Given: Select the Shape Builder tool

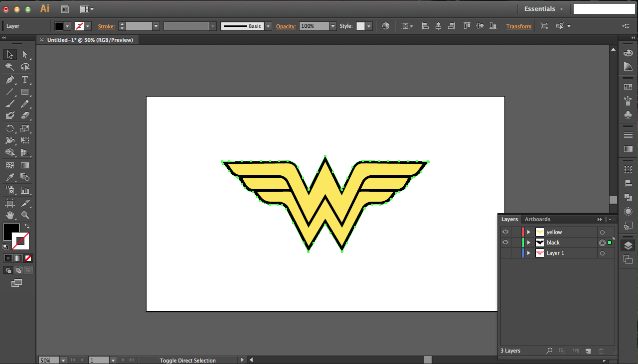Looking at the screenshot, I should pos(10,152).
